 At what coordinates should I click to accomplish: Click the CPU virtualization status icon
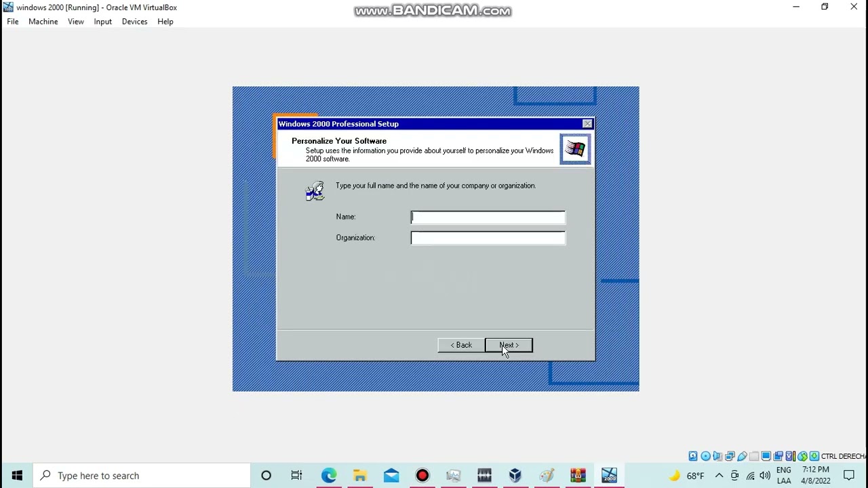pyautogui.click(x=790, y=456)
